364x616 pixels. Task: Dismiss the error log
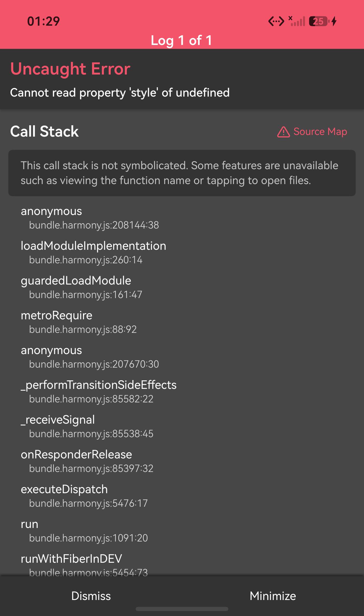pos(91,596)
